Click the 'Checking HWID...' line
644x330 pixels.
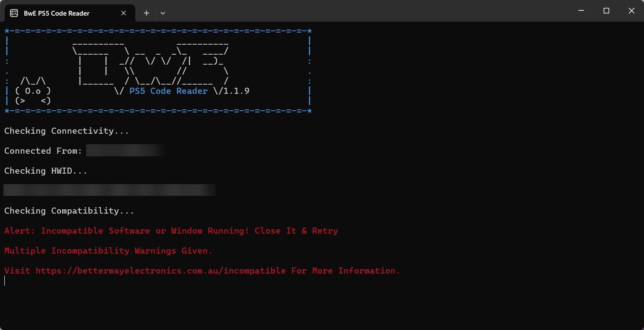coord(46,171)
